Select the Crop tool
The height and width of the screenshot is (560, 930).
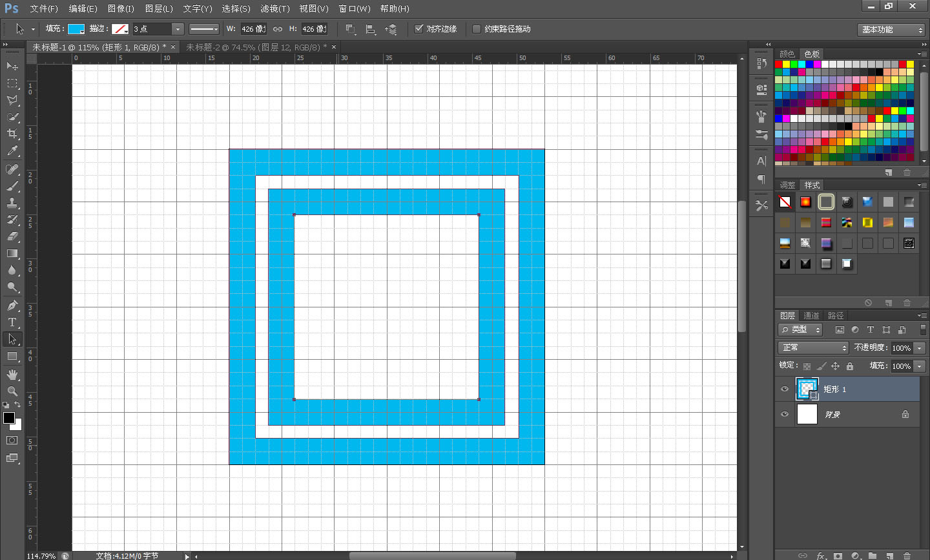(12, 134)
